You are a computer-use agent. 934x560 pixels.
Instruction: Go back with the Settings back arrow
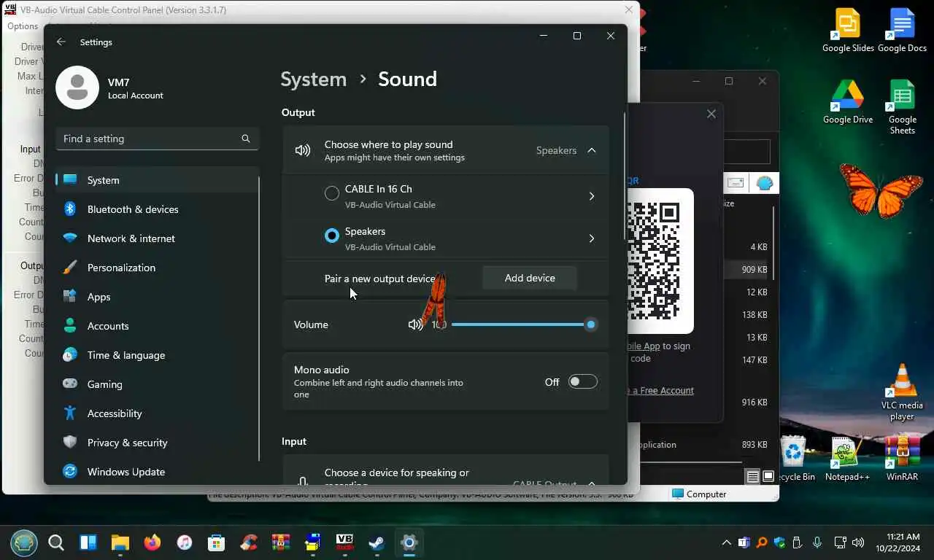[61, 42]
